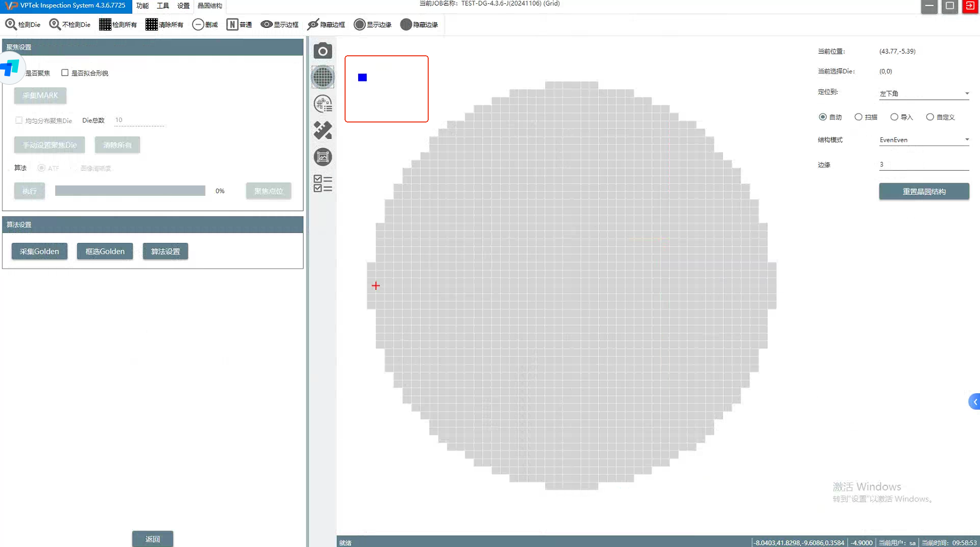Click the image frame icon in sidebar
The height and width of the screenshot is (547, 980).
tap(323, 157)
